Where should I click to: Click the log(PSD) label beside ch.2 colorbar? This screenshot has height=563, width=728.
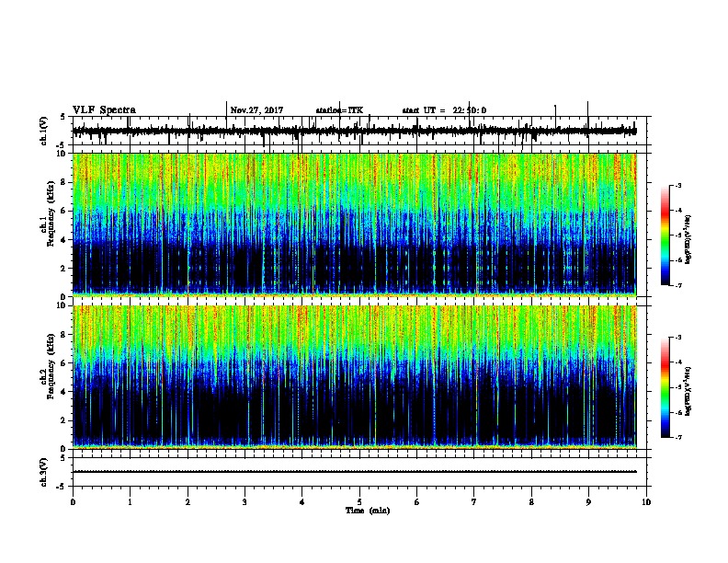pyautogui.click(x=688, y=391)
